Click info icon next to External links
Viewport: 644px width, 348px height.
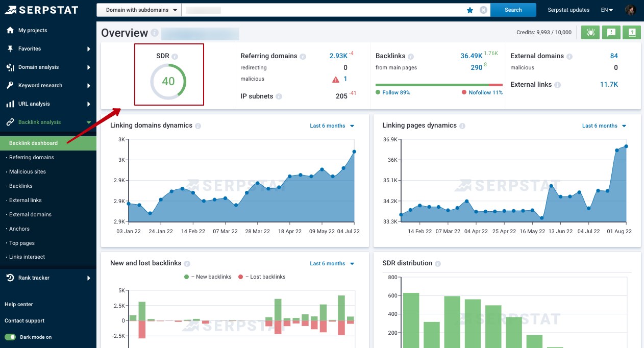pyautogui.click(x=558, y=85)
